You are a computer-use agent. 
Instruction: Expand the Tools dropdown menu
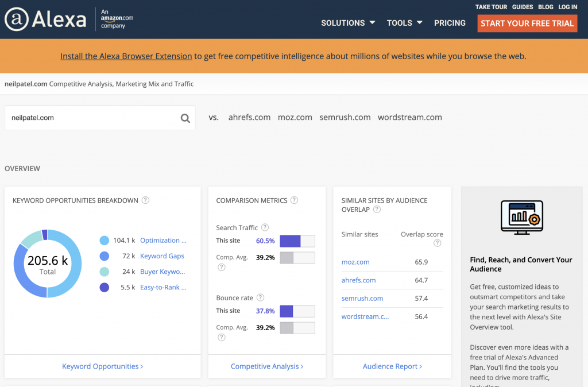click(x=405, y=23)
